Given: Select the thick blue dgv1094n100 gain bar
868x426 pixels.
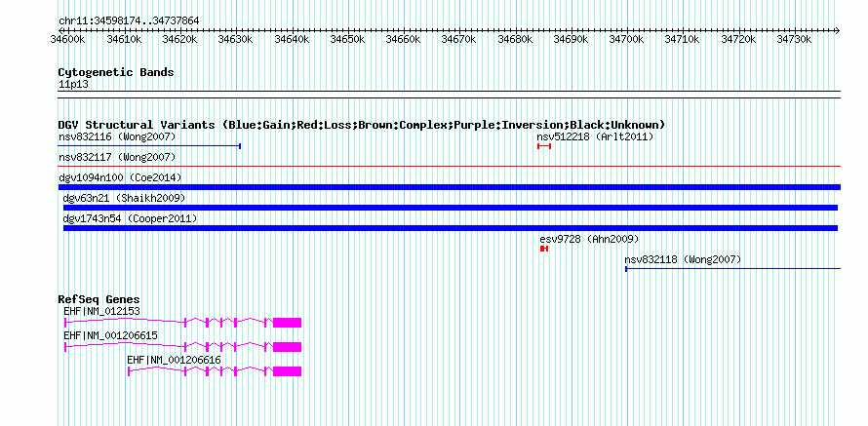Looking at the screenshot, I should [x=450, y=187].
